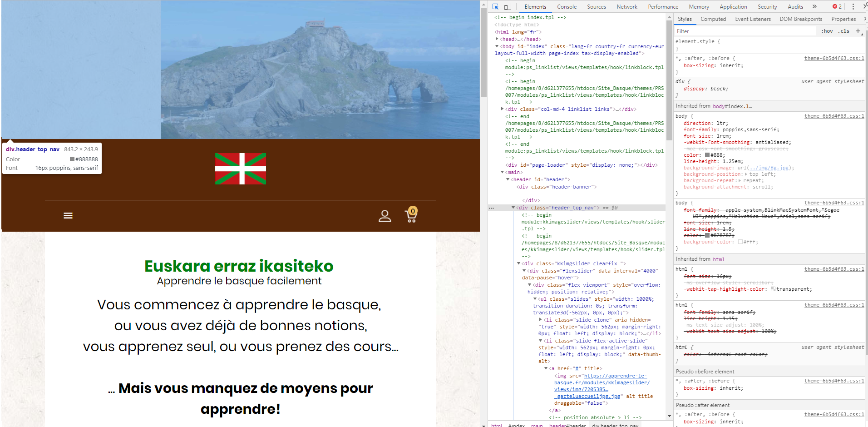Image resolution: width=868 pixels, height=427 pixels.
Task: Open the user account icon on the site
Action: (x=385, y=216)
